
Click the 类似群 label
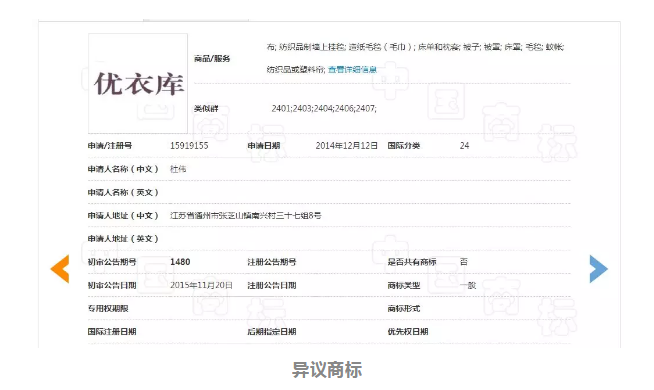pos(206,109)
